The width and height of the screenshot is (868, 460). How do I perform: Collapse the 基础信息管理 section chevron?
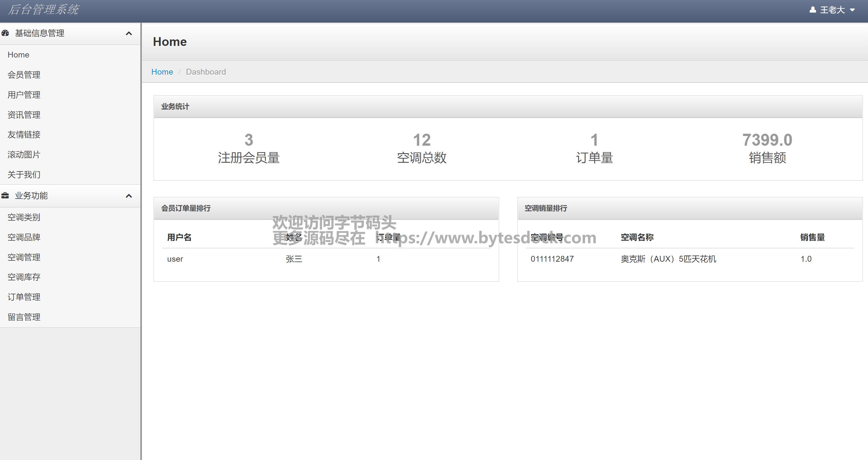129,33
